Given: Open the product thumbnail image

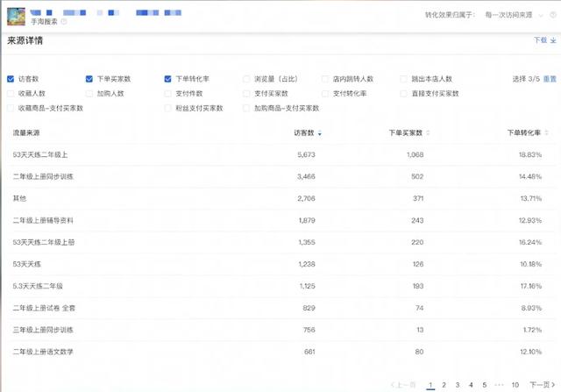Looking at the screenshot, I should (x=16, y=16).
